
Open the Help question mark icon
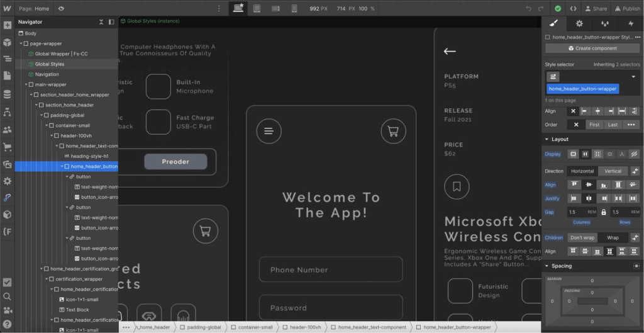coord(8,324)
